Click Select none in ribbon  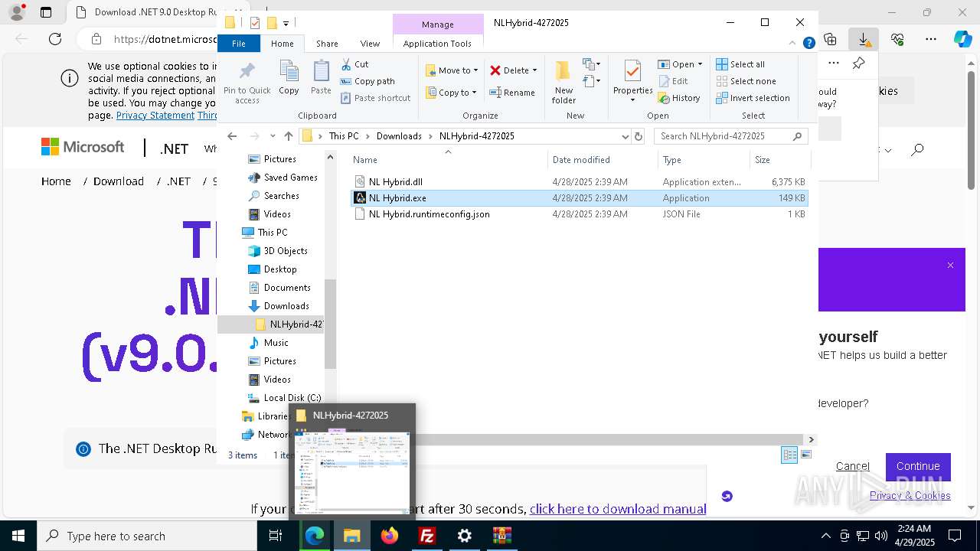746,81
